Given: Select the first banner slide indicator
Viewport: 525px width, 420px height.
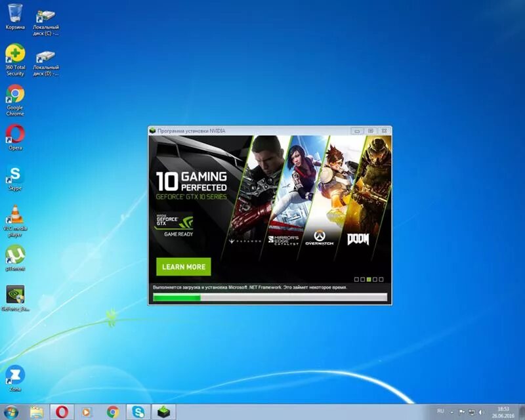Looking at the screenshot, I should [356, 280].
